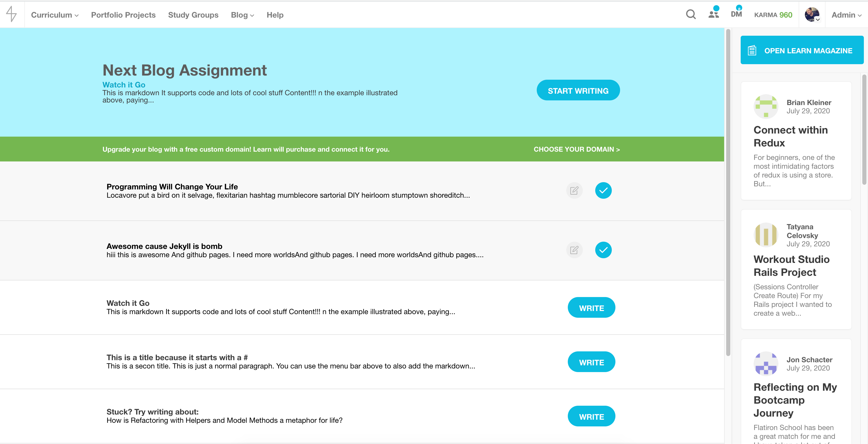The image size is (868, 444).
Task: Open the search icon
Action: coord(690,14)
